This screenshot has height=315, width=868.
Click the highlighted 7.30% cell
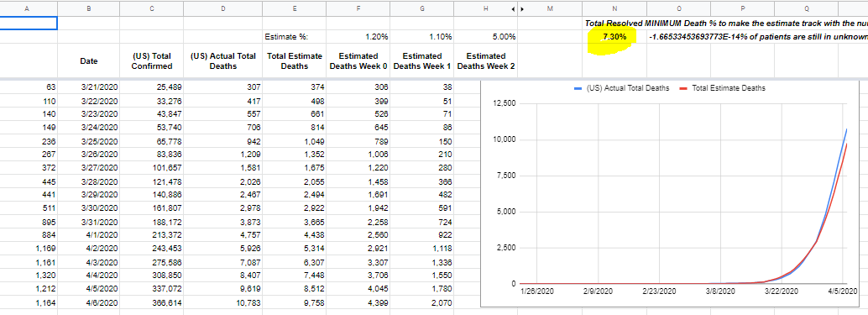(x=614, y=36)
